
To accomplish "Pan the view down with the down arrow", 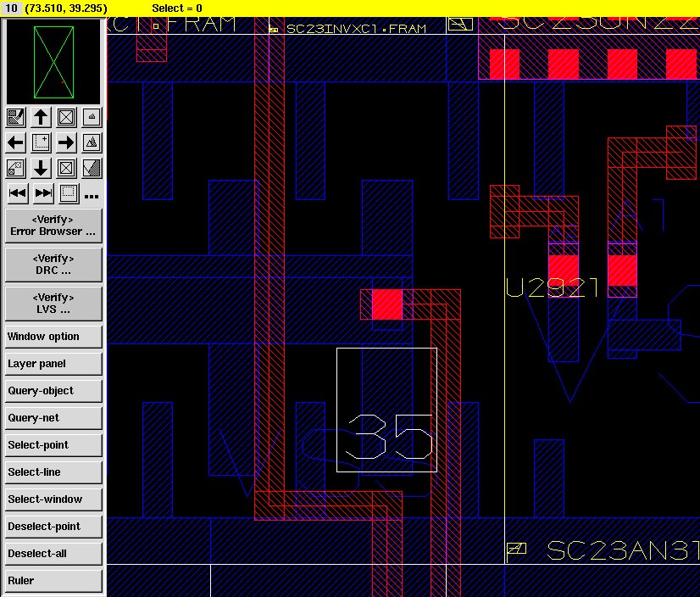I will coord(41,168).
